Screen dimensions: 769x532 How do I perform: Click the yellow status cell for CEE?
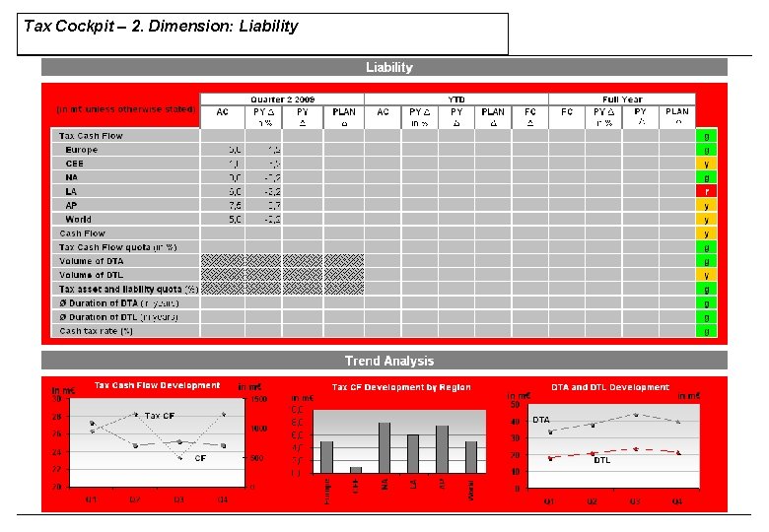(706, 164)
